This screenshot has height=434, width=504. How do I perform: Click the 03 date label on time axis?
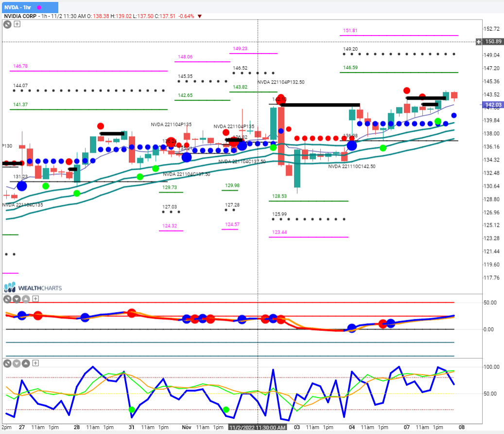click(296, 427)
